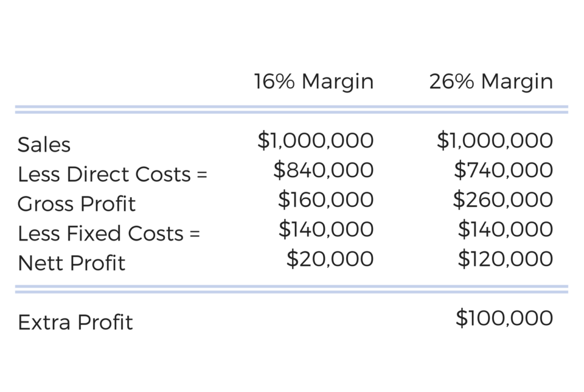The height and width of the screenshot is (392, 584).
Task: Select the $840,000 direct costs value
Action: (323, 170)
